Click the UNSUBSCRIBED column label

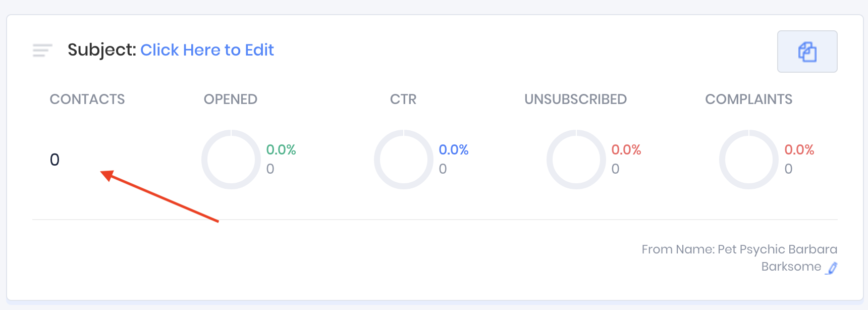click(x=576, y=99)
